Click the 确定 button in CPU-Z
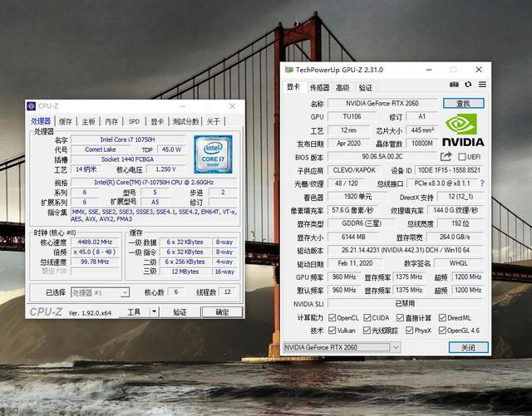Viewport: 532px width, 416px height. click(222, 312)
